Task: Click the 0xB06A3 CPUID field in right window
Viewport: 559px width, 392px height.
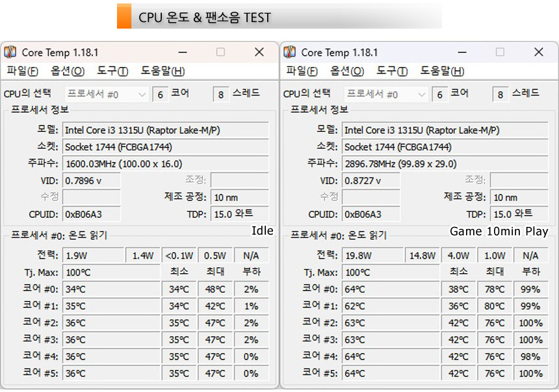Action: coord(371,215)
